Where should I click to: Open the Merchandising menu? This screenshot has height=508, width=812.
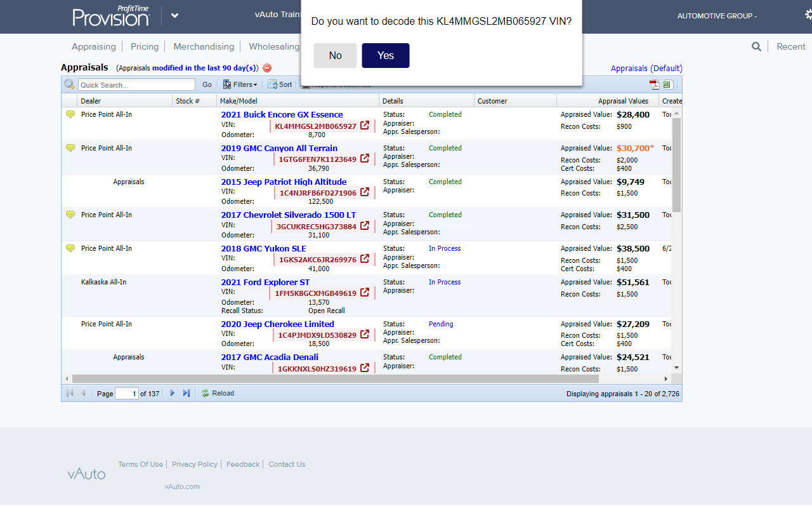tap(204, 46)
